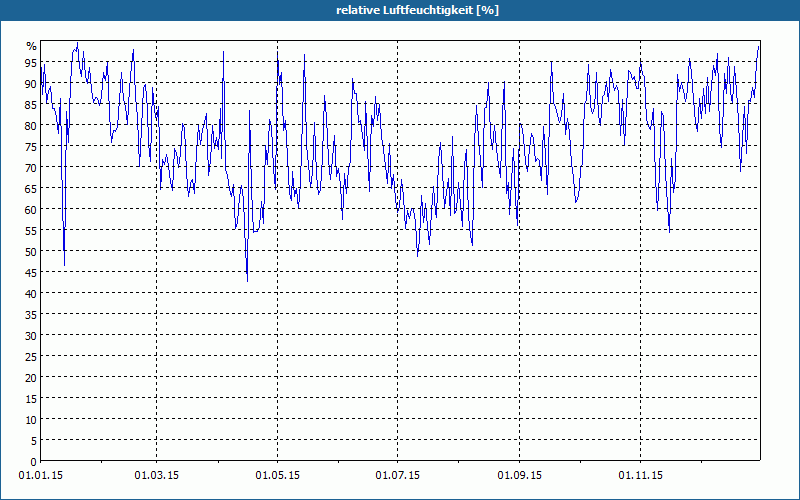Click the y-axis value 85
Screen dimensions: 800x500
click(x=31, y=105)
